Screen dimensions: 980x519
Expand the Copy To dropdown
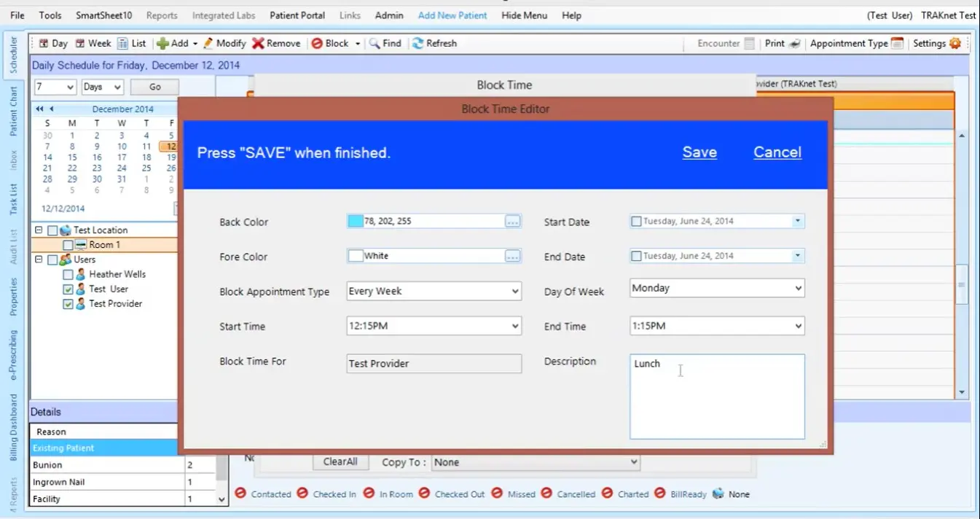point(633,461)
